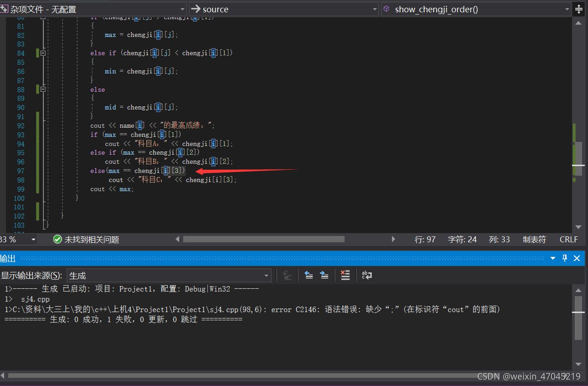This screenshot has height=386, width=588.
Task: Click the 'sj4.cpp' line in Output
Action: click(35, 299)
